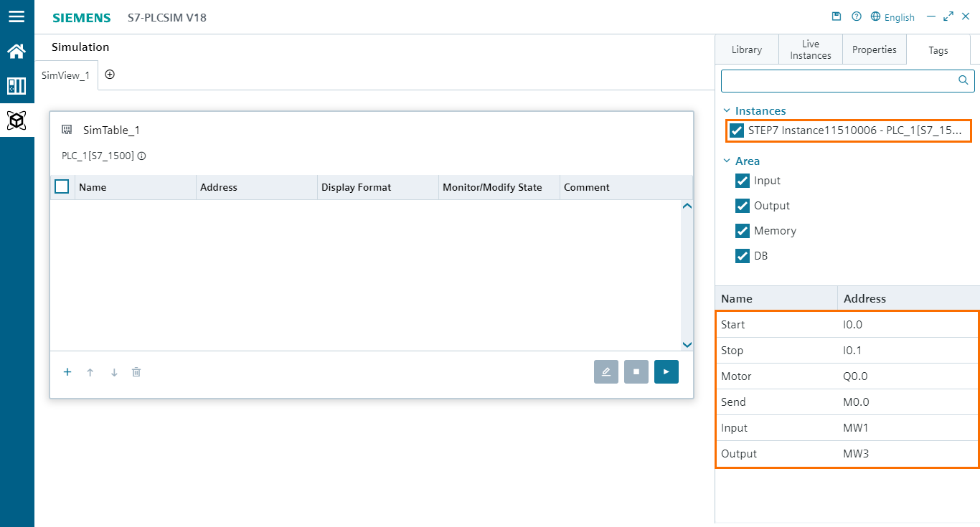Viewport: 980px width, 527px height.
Task: Select the SimView_1 tab
Action: [66, 75]
